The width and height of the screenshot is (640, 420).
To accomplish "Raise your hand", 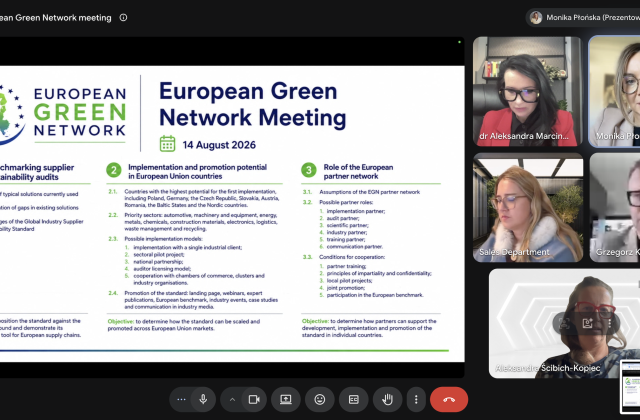I will point(387,400).
